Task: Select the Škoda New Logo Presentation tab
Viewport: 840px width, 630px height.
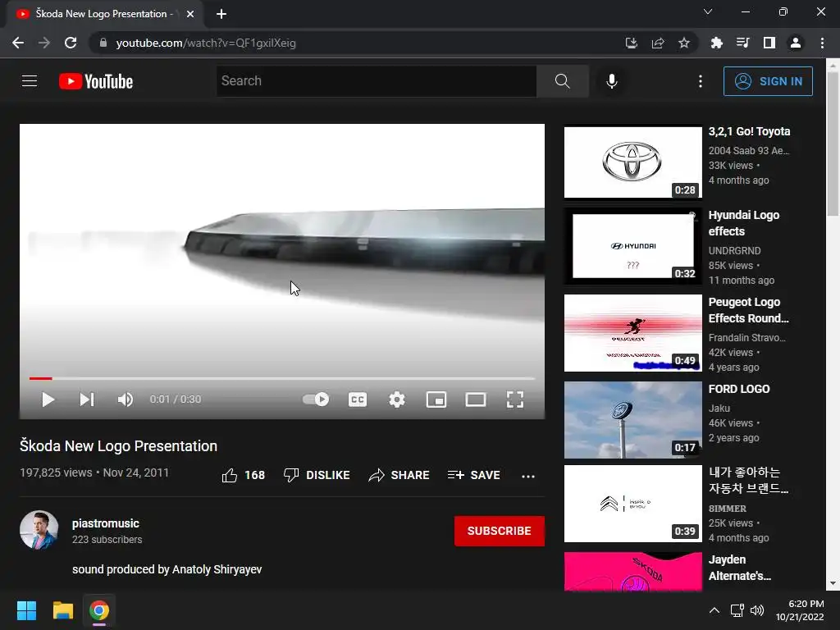Action: [x=104, y=14]
